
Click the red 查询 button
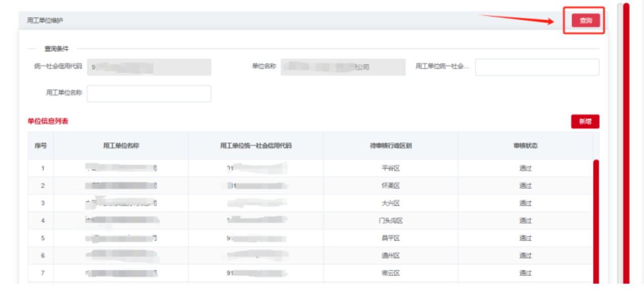point(585,21)
